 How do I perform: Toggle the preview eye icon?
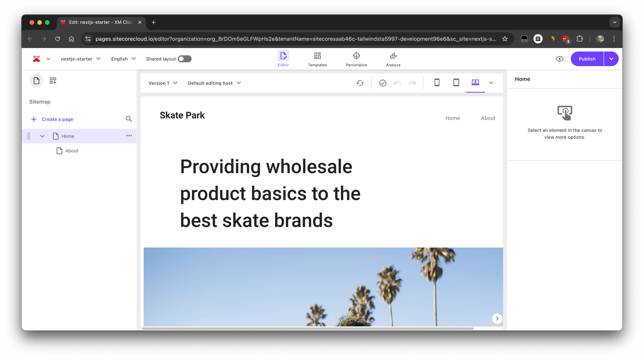[560, 59]
